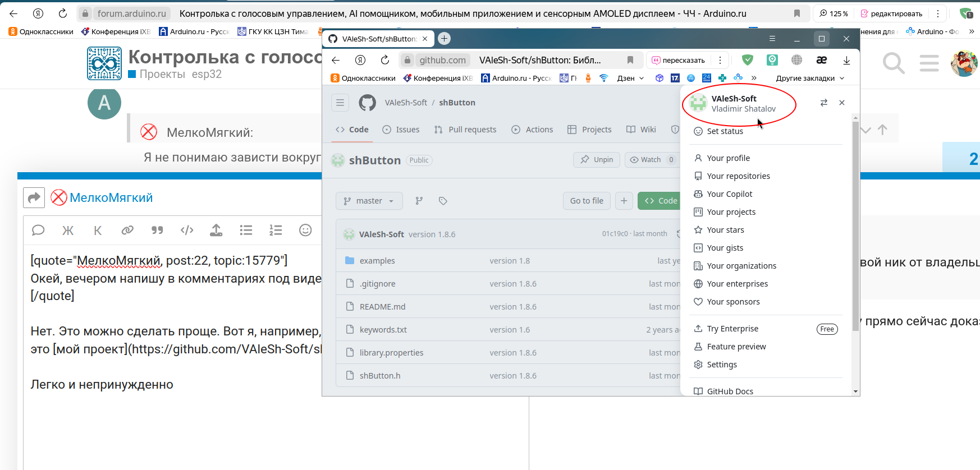This screenshot has width=980, height=470.
Task: Open GitHub global navigation hamburger
Action: [340, 103]
